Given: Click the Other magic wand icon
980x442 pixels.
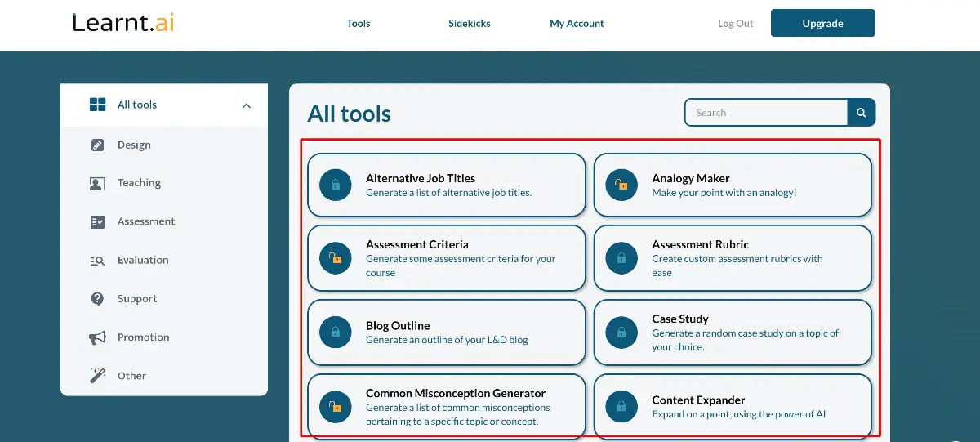Looking at the screenshot, I should click(98, 376).
